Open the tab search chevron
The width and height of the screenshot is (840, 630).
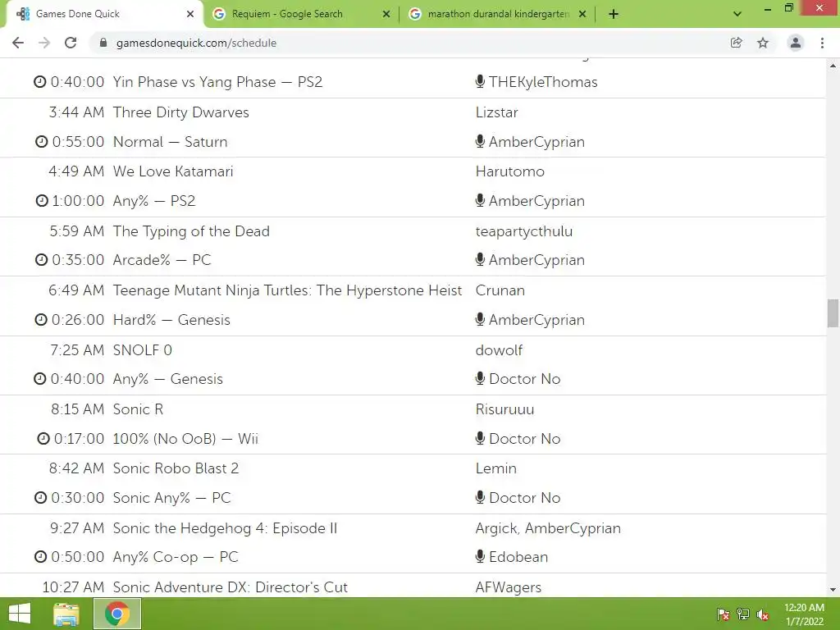point(737,14)
